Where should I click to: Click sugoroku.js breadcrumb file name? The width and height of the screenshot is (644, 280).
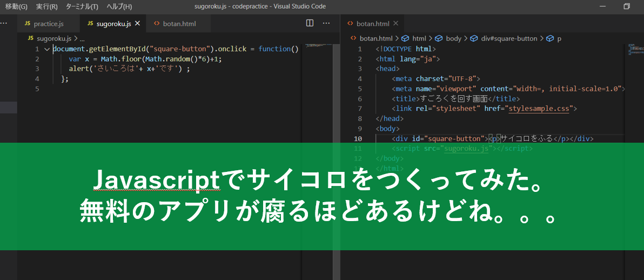coord(53,38)
